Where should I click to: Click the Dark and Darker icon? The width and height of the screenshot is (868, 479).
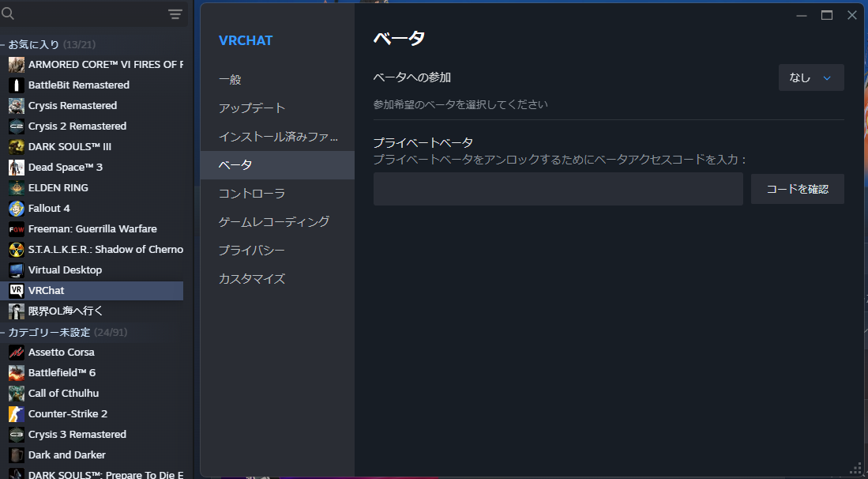[17, 454]
